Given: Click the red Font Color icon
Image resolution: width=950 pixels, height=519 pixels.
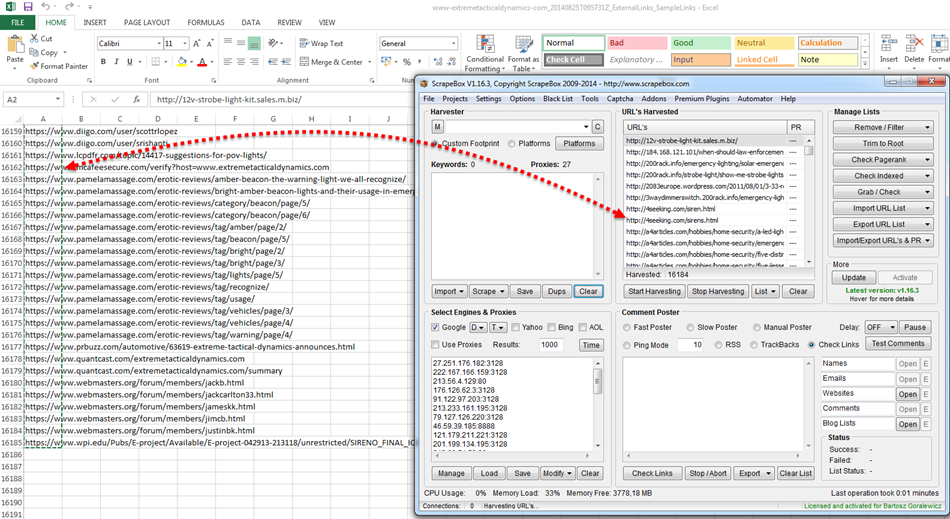Looking at the screenshot, I should (x=202, y=62).
